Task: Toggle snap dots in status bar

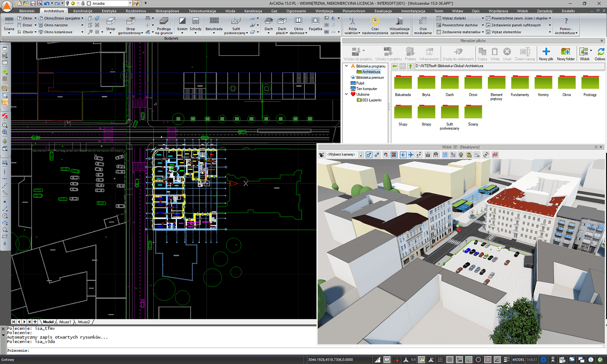Action: point(440,359)
